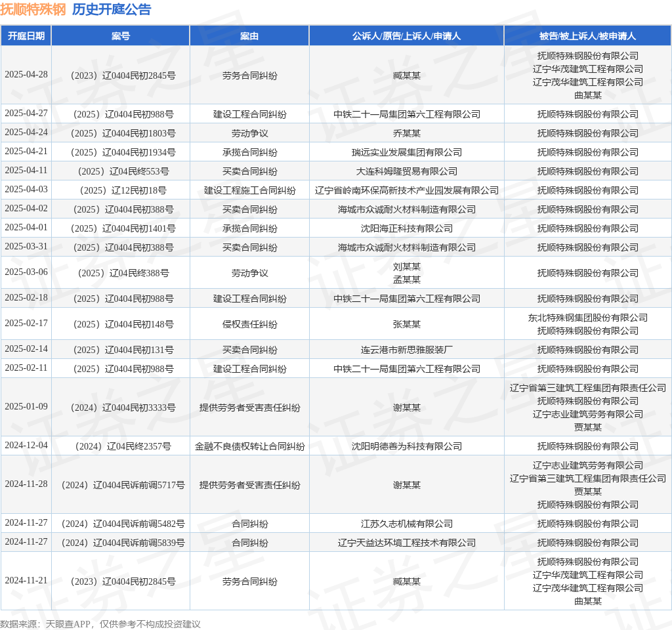Click date cell 2024-11-21

26,580
